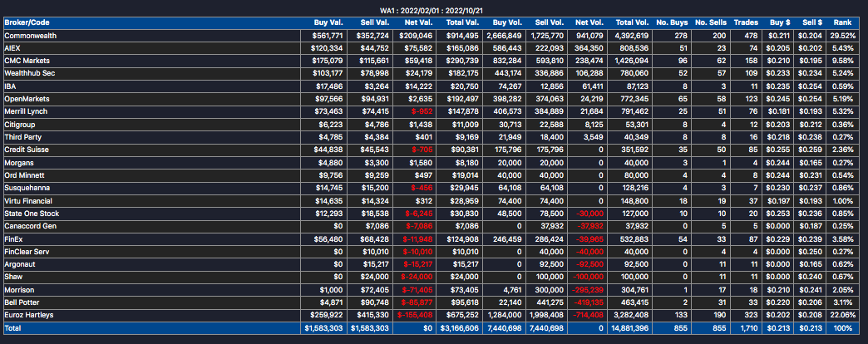Select the Bell Potter broker name

(22, 302)
